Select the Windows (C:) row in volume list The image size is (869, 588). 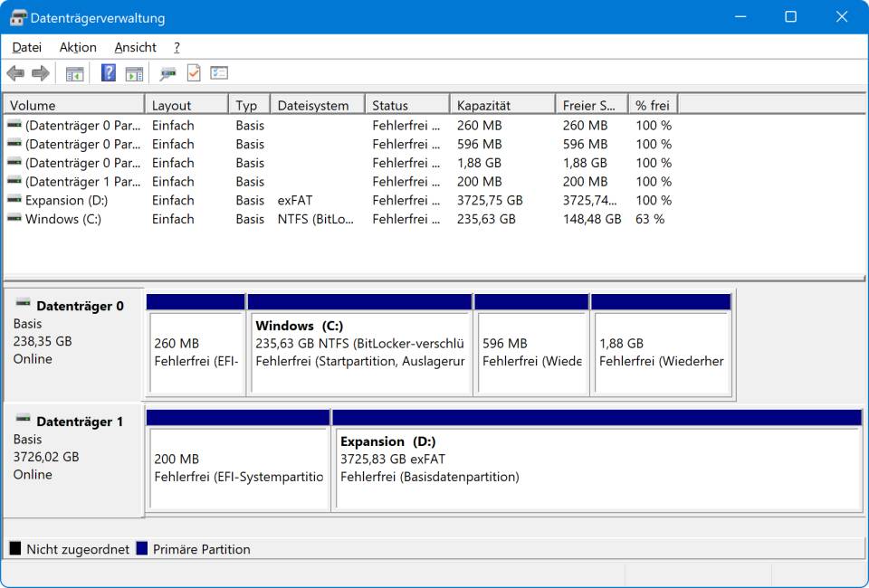(63, 219)
